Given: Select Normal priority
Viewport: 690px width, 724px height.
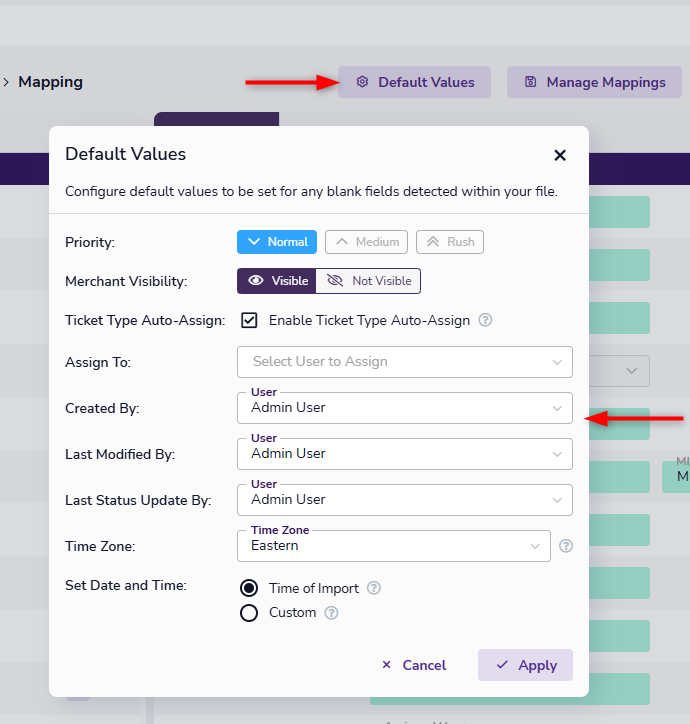Looking at the screenshot, I should point(277,242).
